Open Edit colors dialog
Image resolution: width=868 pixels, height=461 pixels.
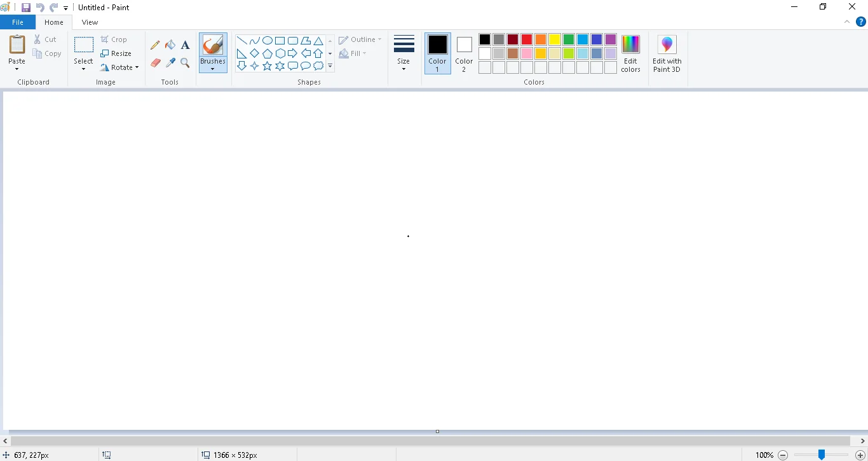tap(630, 53)
